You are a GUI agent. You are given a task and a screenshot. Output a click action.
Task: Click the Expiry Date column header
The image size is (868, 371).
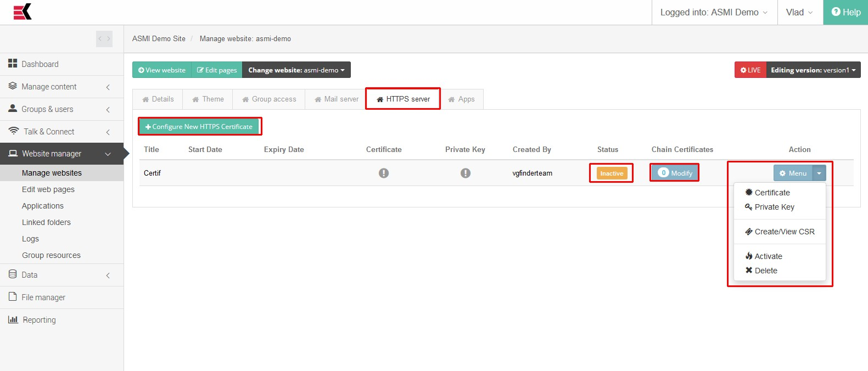pyautogui.click(x=284, y=149)
